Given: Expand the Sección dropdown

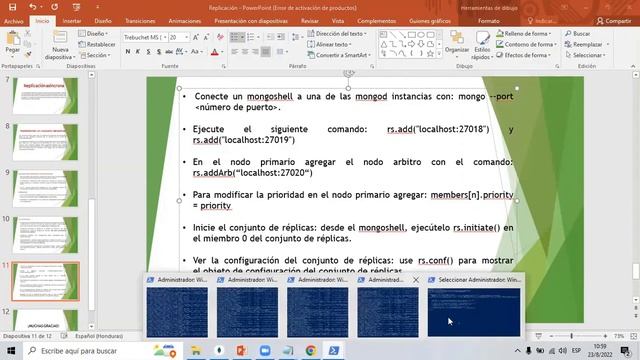Looking at the screenshot, I should click(x=96, y=55).
